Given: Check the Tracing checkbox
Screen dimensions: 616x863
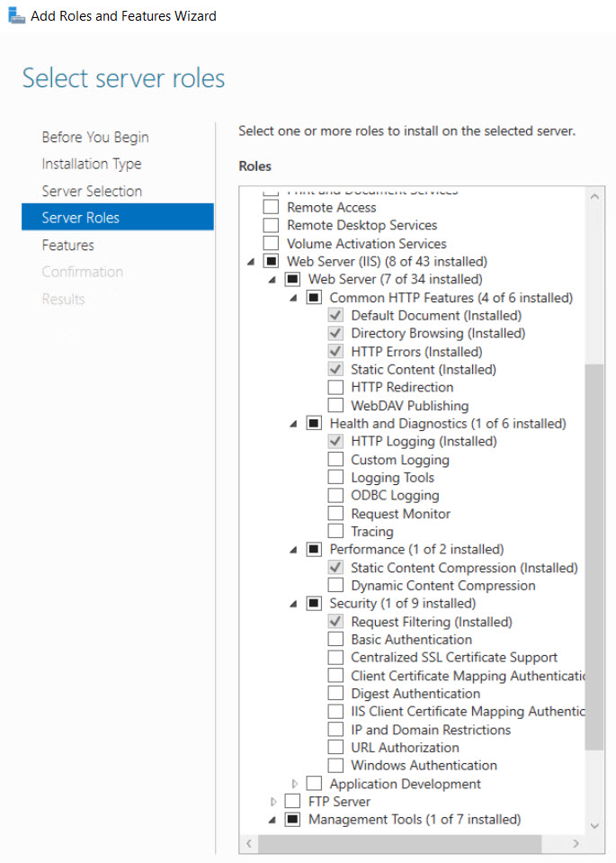Looking at the screenshot, I should (335, 531).
